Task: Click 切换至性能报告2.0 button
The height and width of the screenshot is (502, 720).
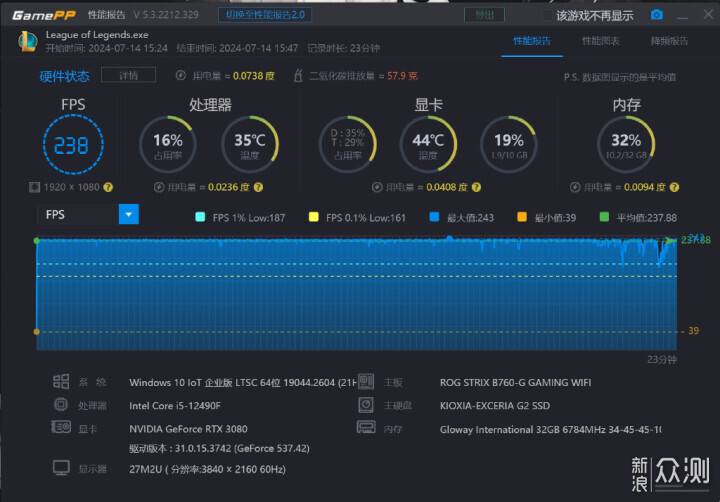Action: point(265,15)
